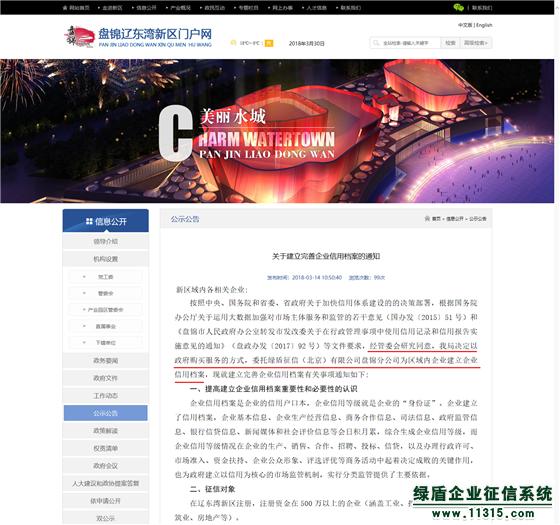560x525 pixels.
Task: Click the 盘锦辽东湾新区门户网 site title
Action: (x=155, y=34)
